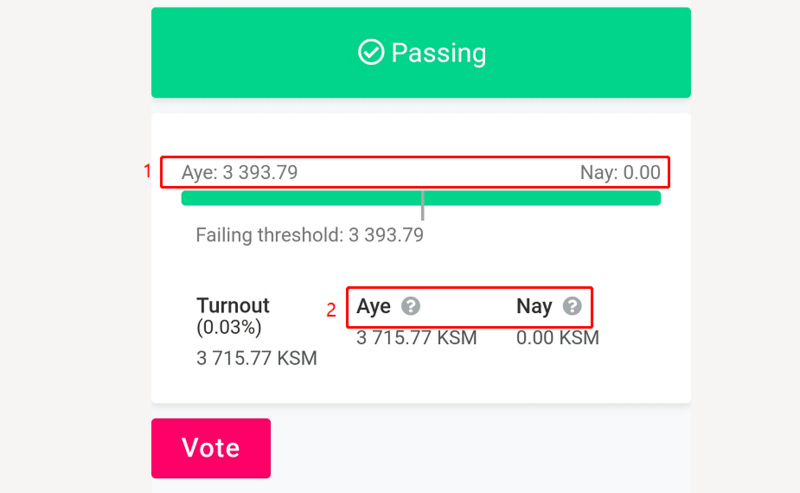Click the green vote progress bar
The image size is (800, 493).
(x=300, y=198)
